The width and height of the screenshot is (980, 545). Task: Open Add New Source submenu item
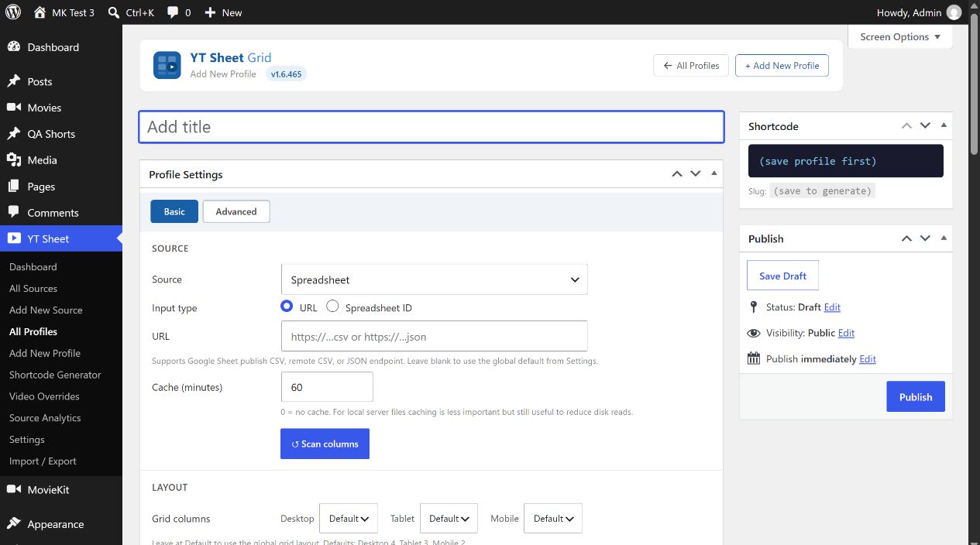tap(46, 310)
